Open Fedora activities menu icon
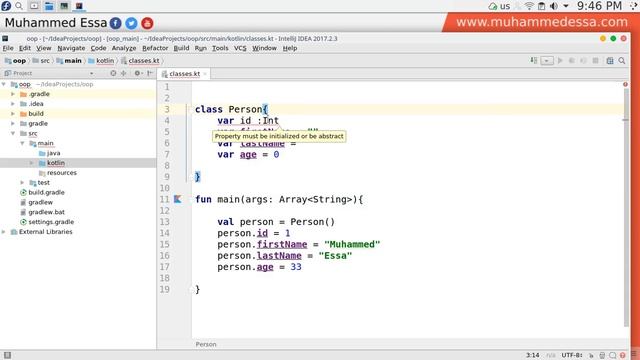 [6, 6]
